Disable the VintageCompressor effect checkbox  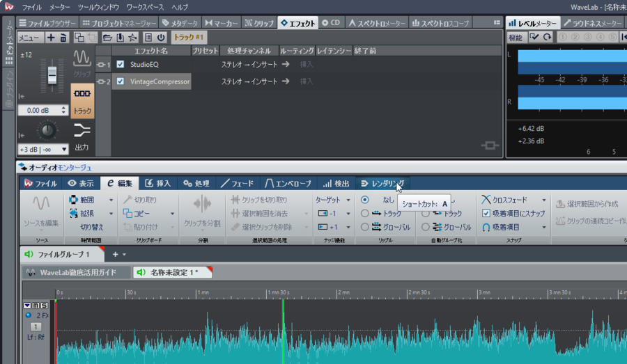pos(121,81)
